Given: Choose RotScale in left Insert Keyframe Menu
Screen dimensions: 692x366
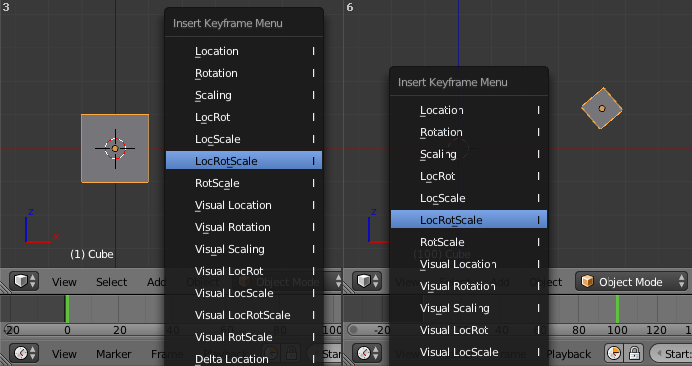Looking at the screenshot, I should 244,183.
